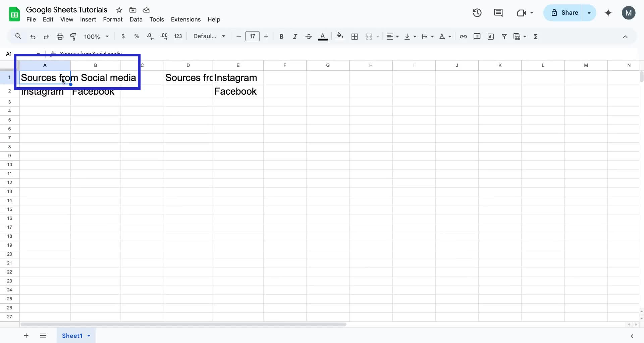The width and height of the screenshot is (644, 343).
Task: Create a filter
Action: pyautogui.click(x=504, y=36)
